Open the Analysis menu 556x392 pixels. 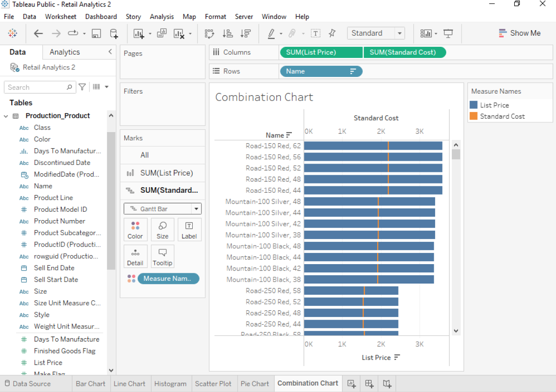tap(162, 16)
